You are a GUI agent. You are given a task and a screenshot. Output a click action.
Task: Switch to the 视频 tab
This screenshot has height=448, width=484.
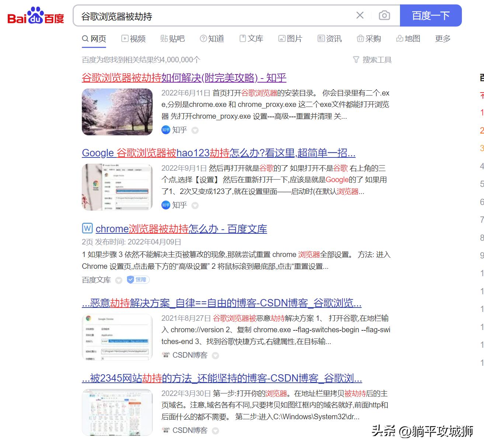click(x=134, y=38)
